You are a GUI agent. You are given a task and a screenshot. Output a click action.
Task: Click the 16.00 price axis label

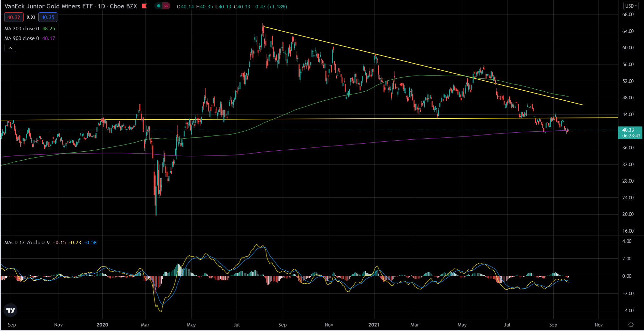(628, 231)
